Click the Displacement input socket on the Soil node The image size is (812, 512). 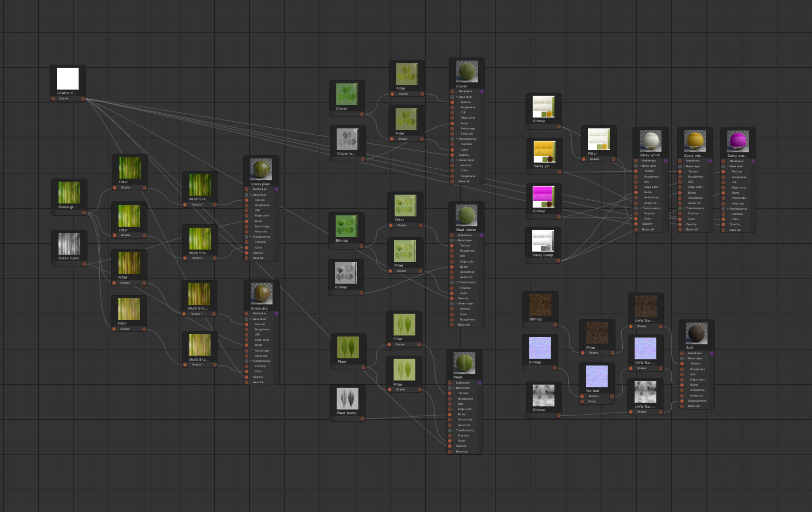pyautogui.click(x=682, y=401)
